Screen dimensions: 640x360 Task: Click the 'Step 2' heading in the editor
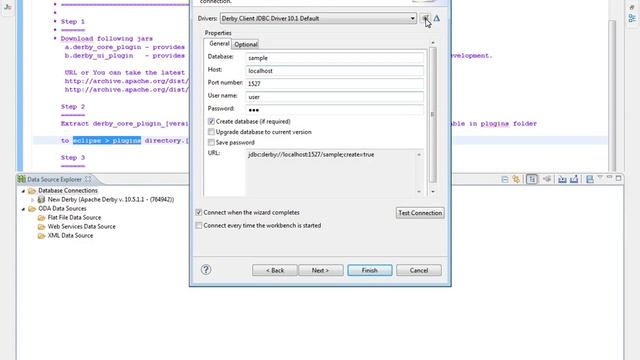point(73,107)
